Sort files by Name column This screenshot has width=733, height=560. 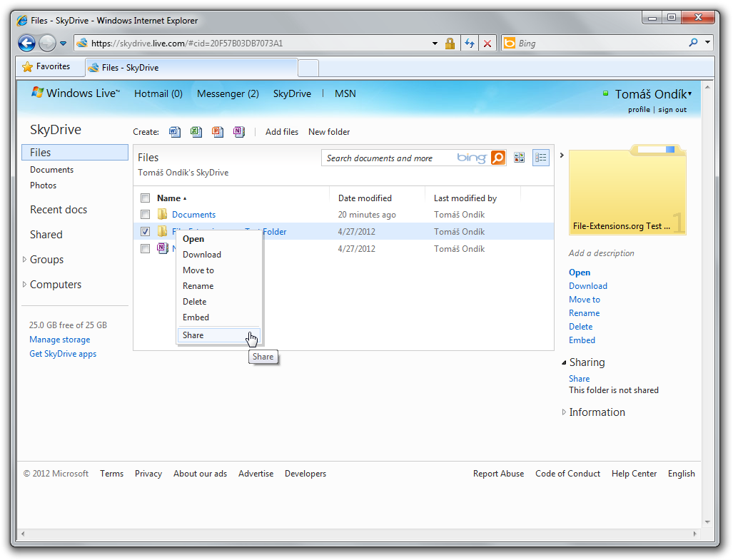point(171,198)
